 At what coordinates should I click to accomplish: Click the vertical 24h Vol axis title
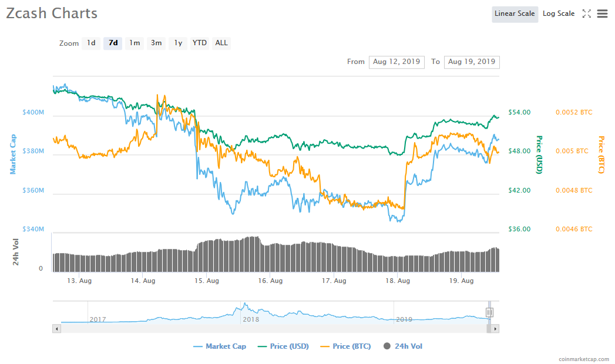pos(16,252)
